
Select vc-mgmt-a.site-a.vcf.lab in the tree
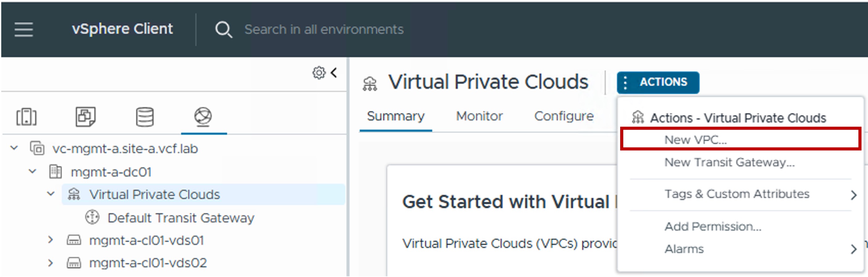pos(125,149)
